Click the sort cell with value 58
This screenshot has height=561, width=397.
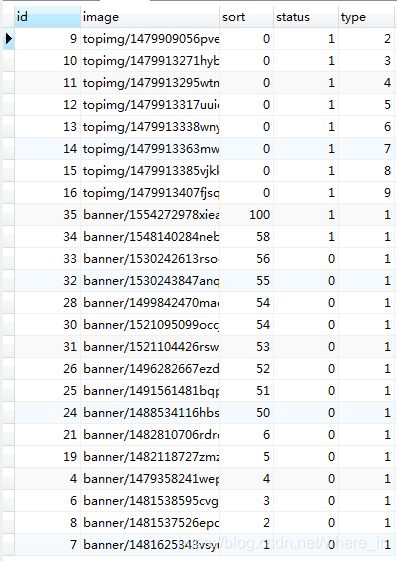246,237
